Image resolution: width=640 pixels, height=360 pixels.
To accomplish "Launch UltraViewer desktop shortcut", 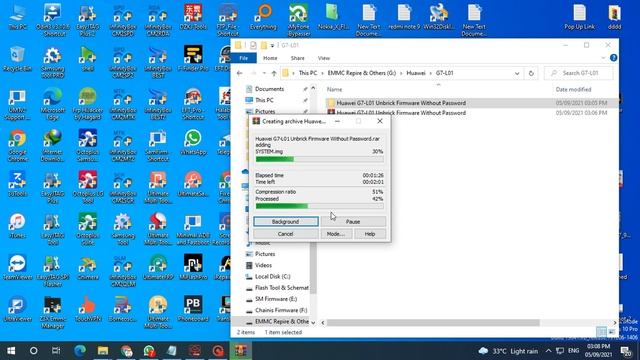I will click(17, 309).
